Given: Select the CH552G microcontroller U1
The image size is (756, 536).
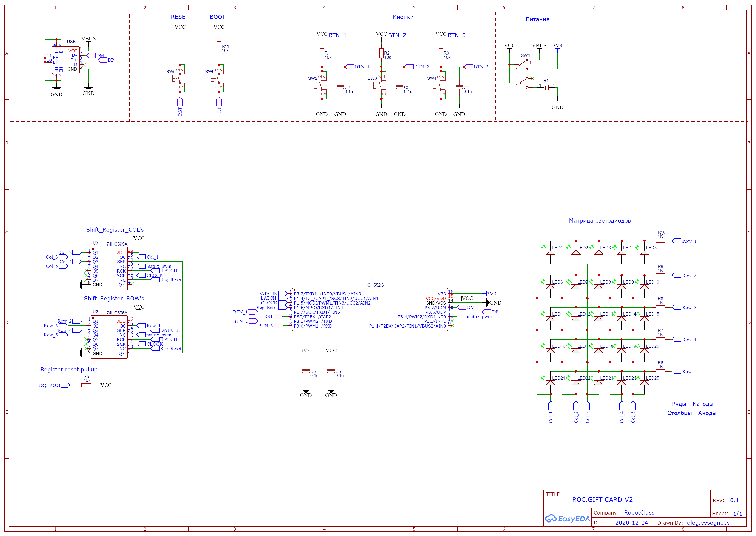Looking at the screenshot, I should pyautogui.click(x=370, y=310).
